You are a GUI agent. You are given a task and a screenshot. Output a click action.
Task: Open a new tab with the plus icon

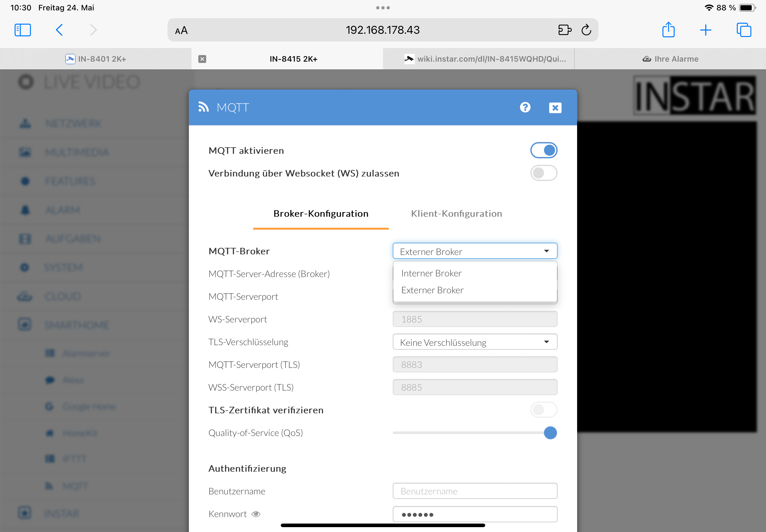click(705, 30)
